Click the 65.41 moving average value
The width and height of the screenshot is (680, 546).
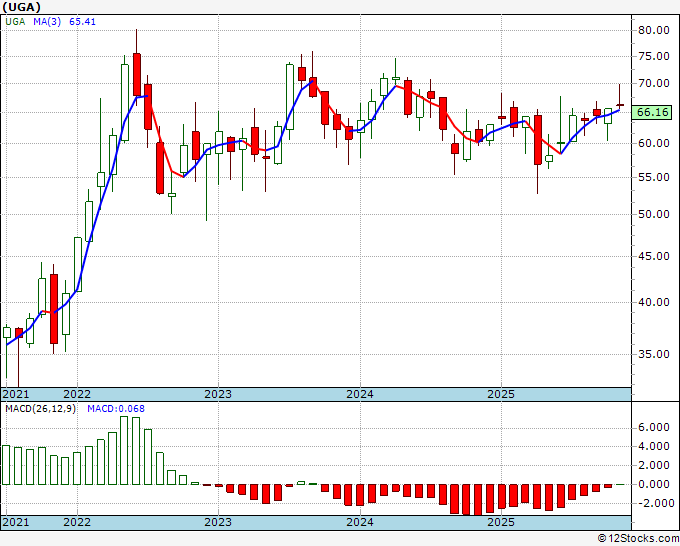click(82, 23)
